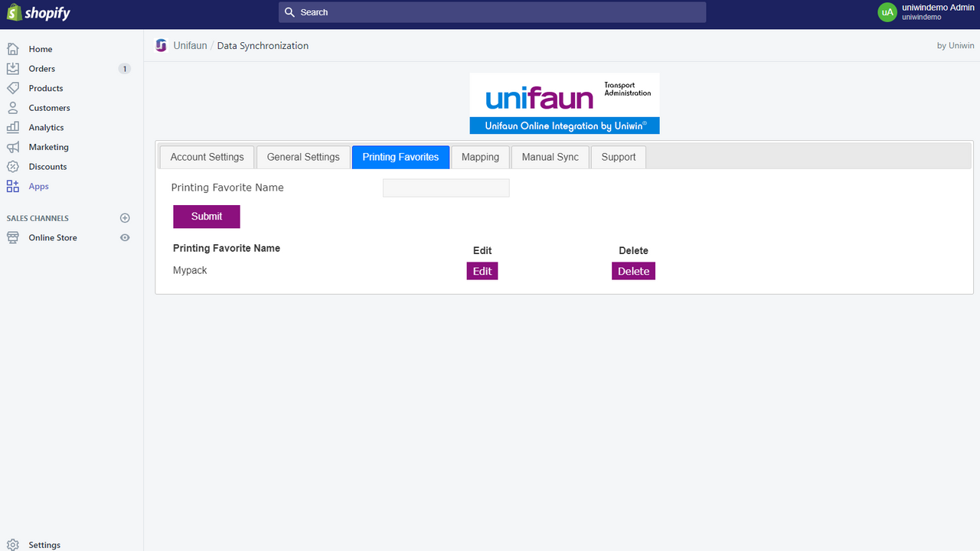Switch to Account Settings tab

(207, 157)
